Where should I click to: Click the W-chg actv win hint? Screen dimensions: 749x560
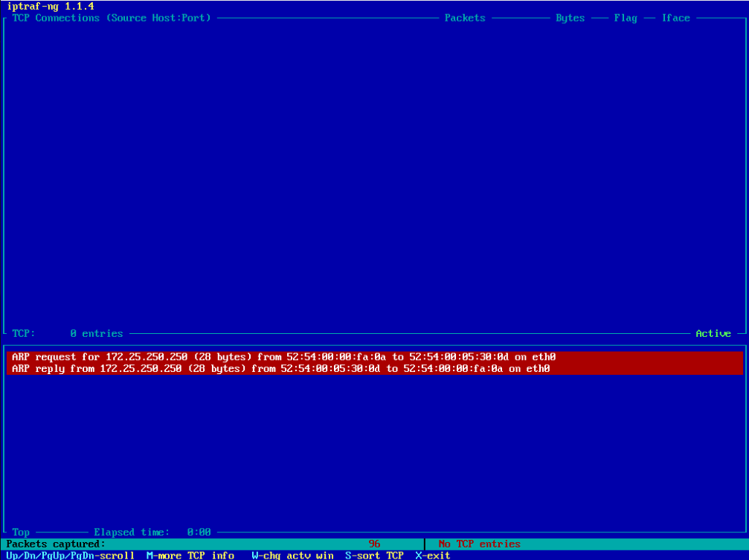pos(292,555)
